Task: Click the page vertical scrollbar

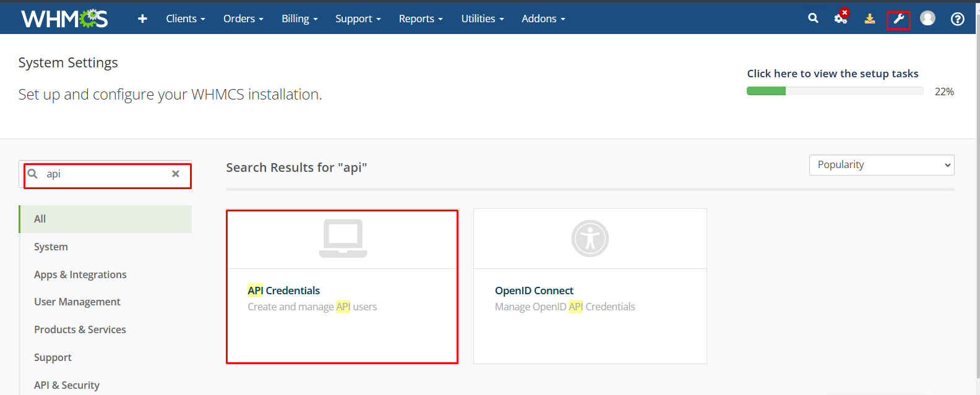Action: (x=977, y=198)
